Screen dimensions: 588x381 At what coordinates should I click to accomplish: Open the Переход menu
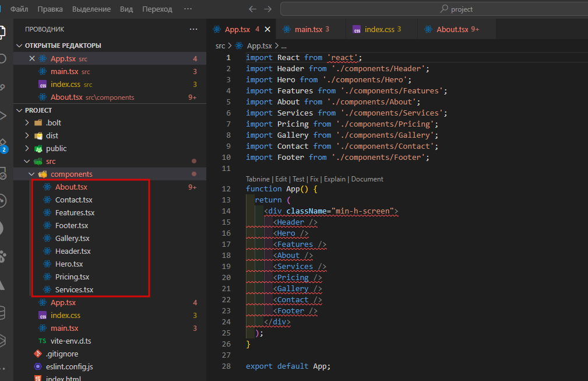click(x=157, y=9)
